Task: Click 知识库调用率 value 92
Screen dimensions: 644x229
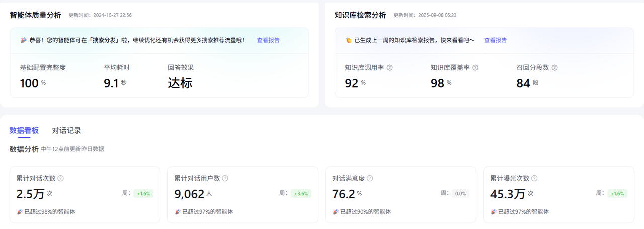Action: click(x=352, y=83)
